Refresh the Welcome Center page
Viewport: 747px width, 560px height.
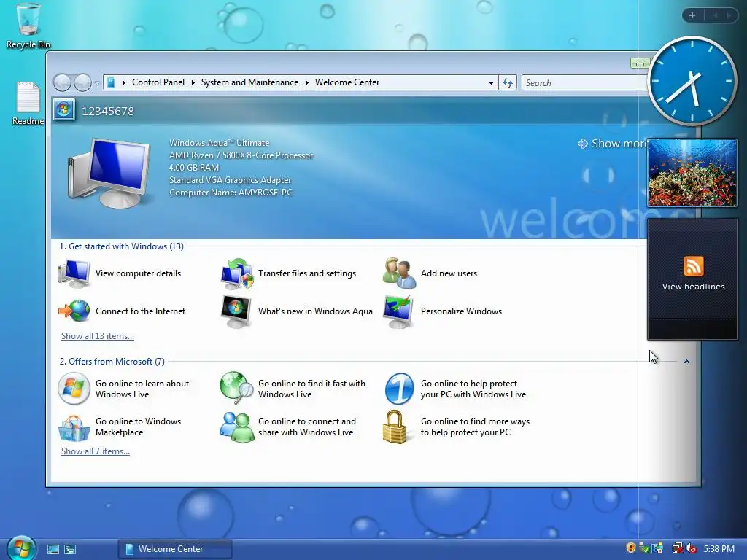508,83
